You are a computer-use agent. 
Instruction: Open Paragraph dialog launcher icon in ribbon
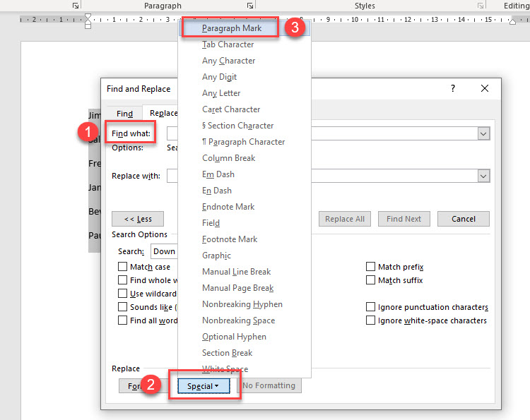click(250, 6)
